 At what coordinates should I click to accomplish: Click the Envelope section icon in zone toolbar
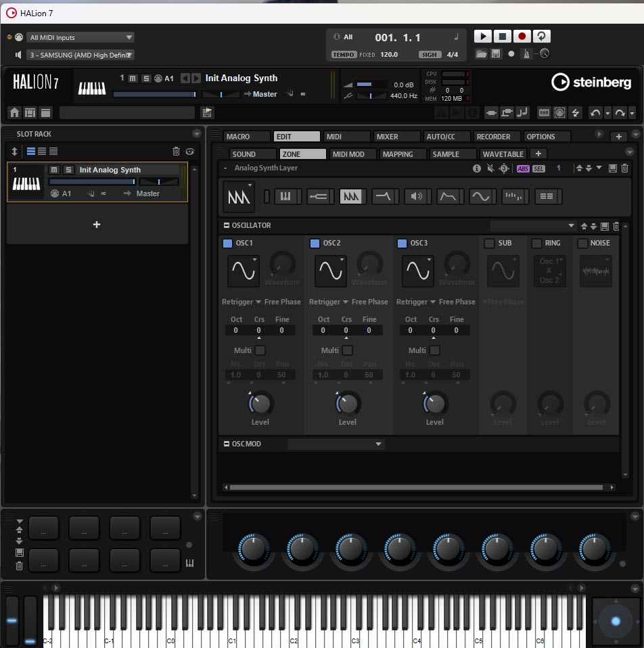point(448,196)
